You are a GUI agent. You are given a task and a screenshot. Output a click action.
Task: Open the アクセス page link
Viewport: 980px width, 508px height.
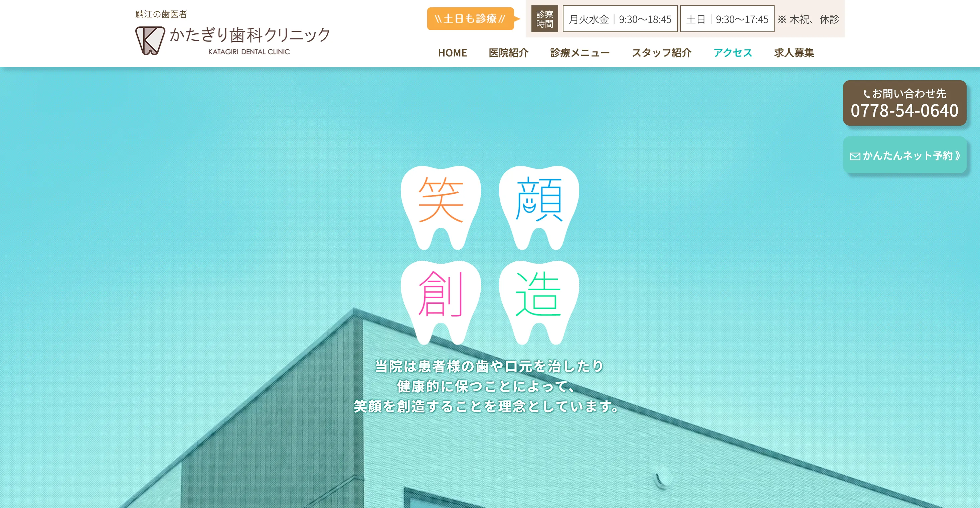(733, 53)
